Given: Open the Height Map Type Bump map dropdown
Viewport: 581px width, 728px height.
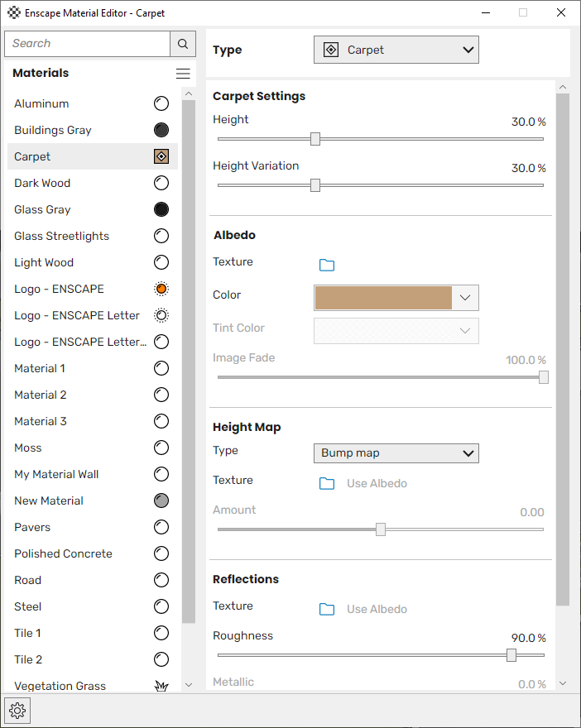Looking at the screenshot, I should click(x=396, y=453).
